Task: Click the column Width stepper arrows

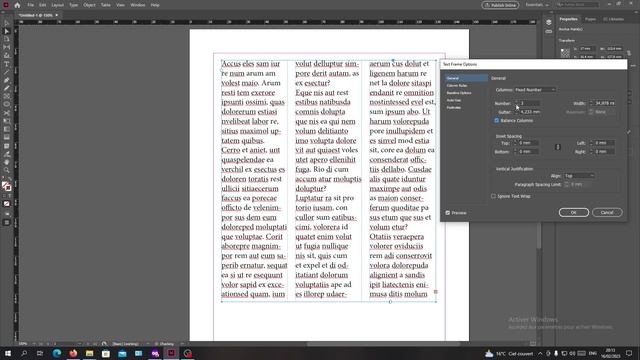Action: tap(591, 103)
